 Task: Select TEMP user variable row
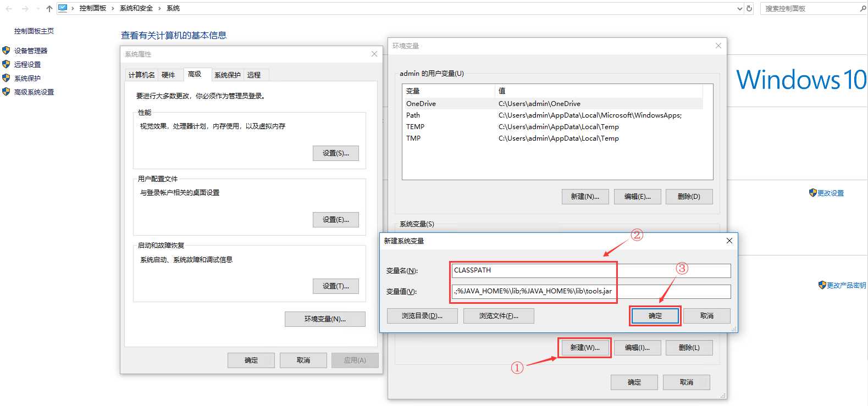tap(553, 127)
